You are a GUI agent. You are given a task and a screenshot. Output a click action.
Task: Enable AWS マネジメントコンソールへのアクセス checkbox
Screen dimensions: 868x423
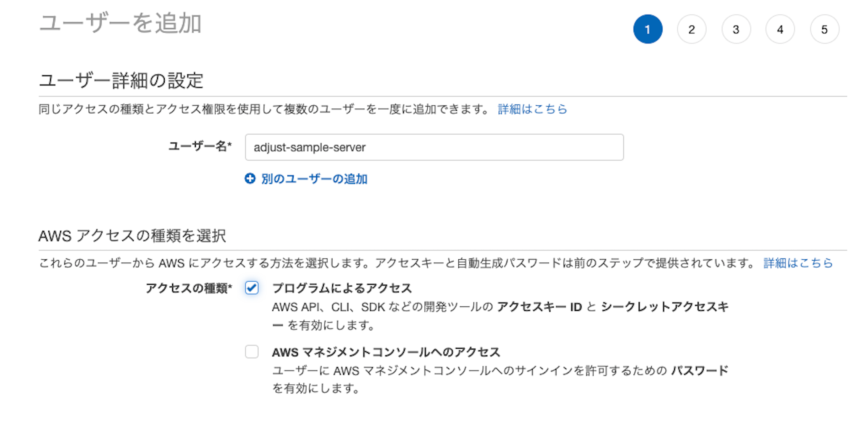tap(252, 352)
